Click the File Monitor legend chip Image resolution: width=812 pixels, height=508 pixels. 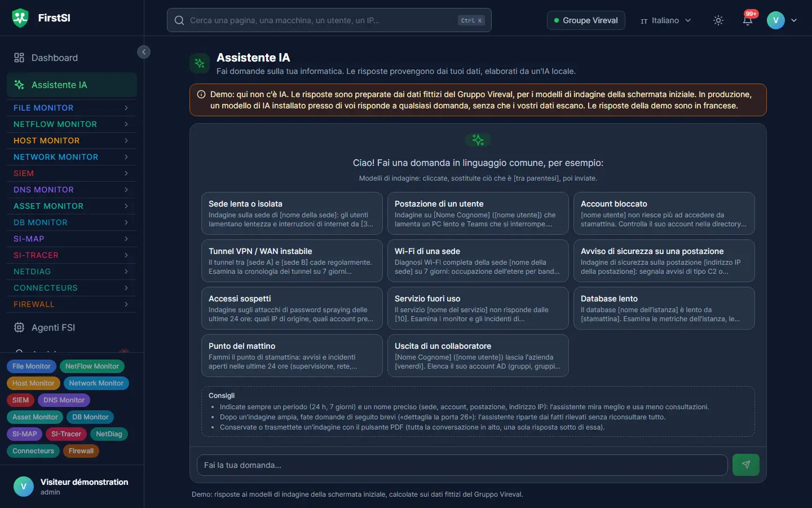(32, 366)
